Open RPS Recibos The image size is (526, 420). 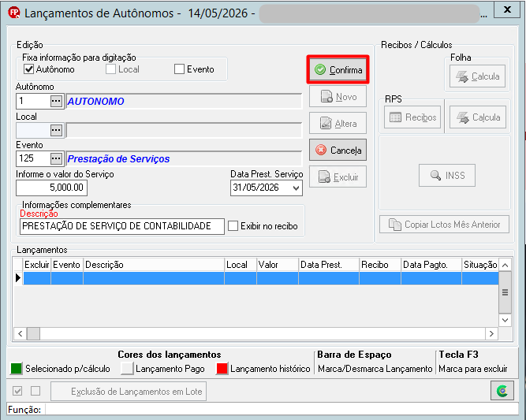[412, 117]
